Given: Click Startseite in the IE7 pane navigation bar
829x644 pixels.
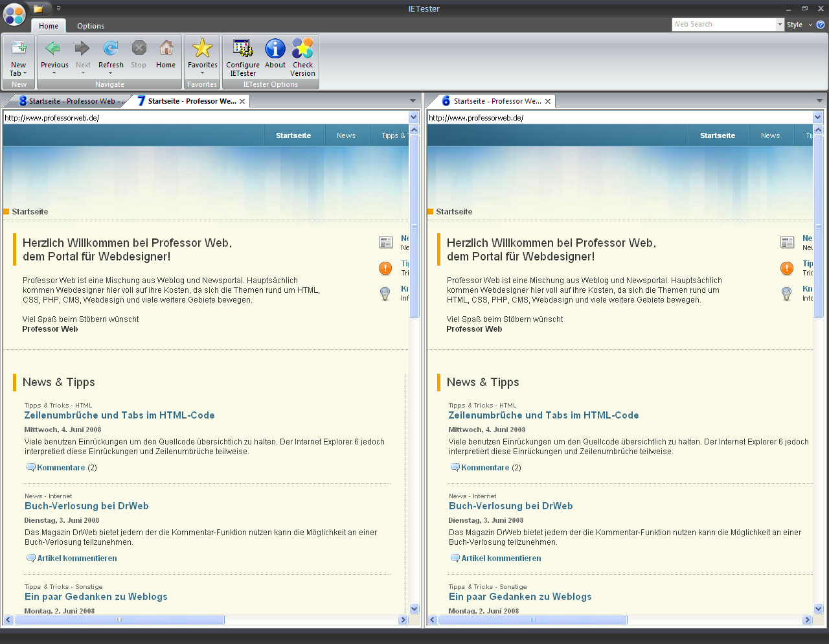Looking at the screenshot, I should (293, 135).
